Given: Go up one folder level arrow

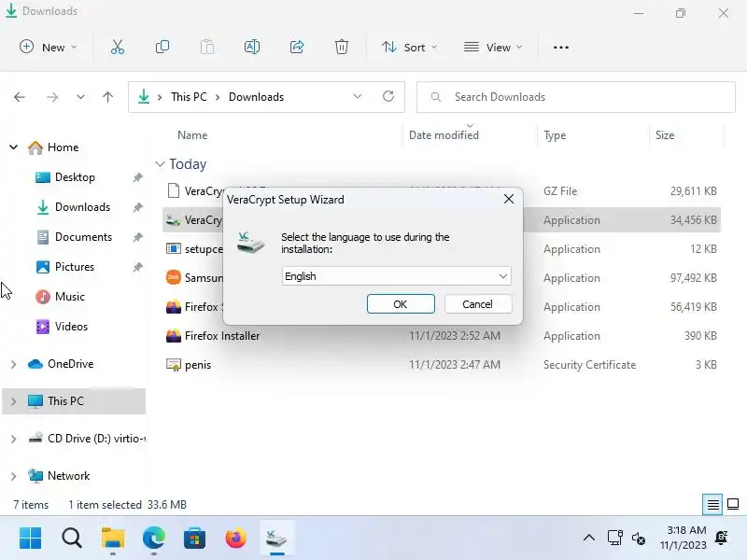Looking at the screenshot, I should 107,97.
